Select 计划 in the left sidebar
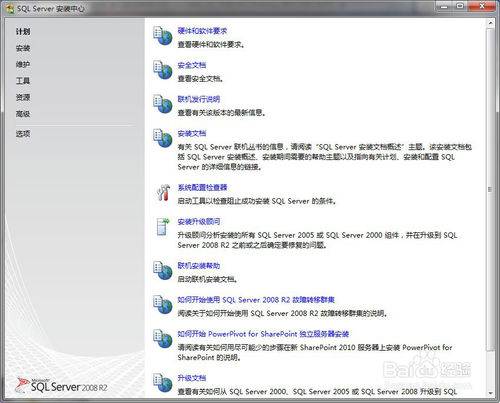This screenshot has width=500, height=403. [23, 32]
